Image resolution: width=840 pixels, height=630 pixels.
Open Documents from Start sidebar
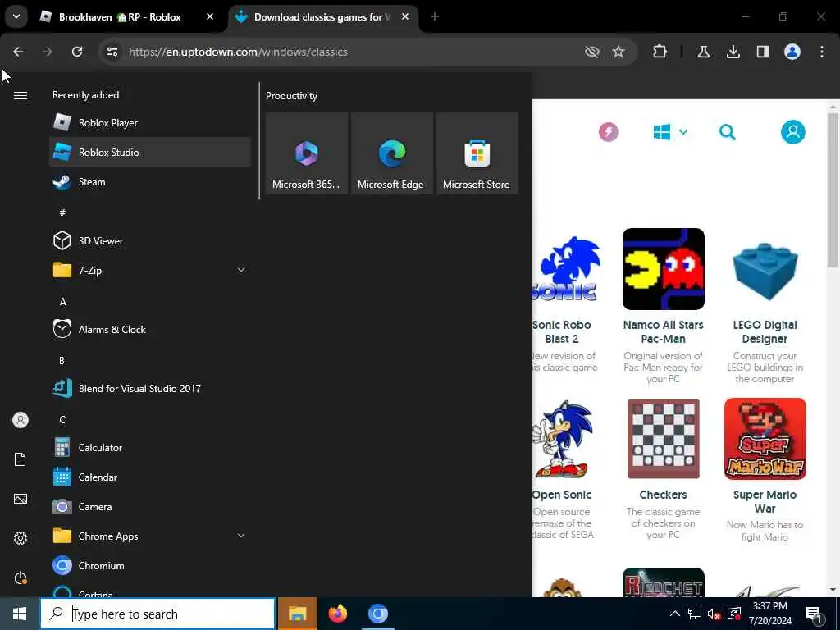21,459
